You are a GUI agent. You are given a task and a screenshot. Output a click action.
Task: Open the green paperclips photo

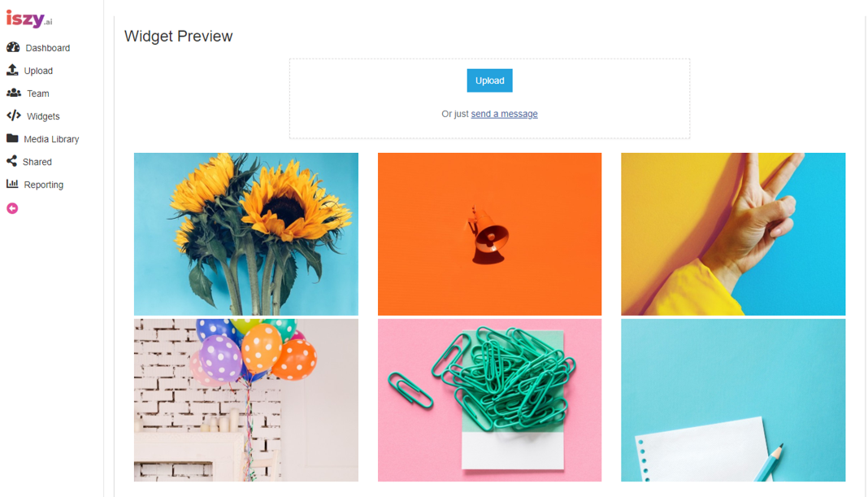(489, 399)
